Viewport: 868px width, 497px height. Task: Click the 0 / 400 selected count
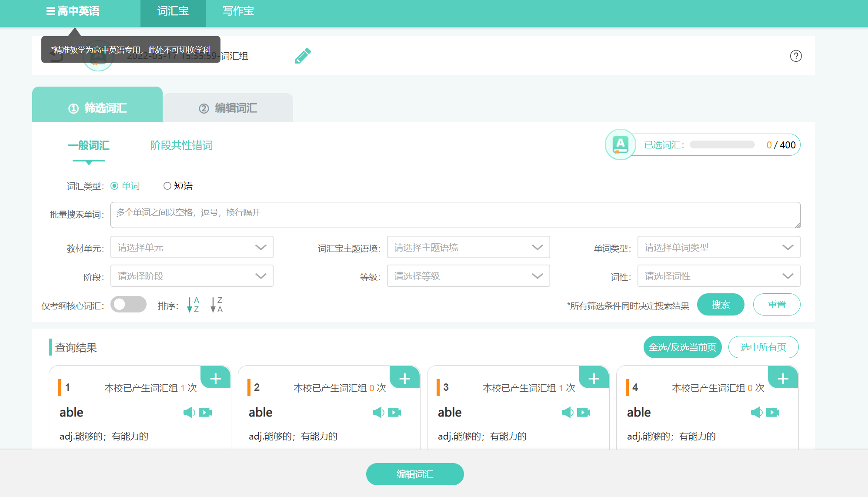(781, 145)
